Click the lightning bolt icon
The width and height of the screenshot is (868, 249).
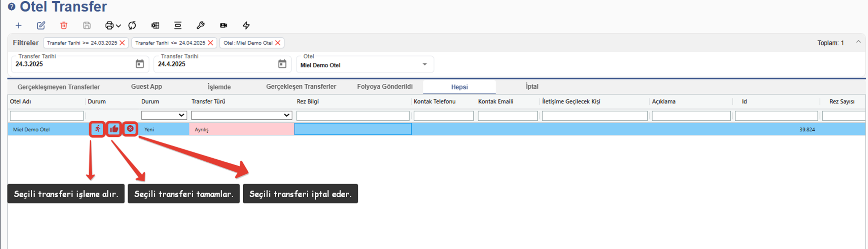coord(246,26)
